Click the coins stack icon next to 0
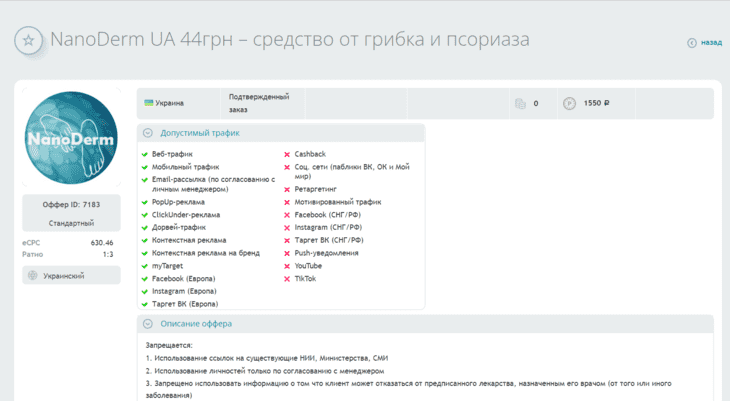The image size is (730, 401). pos(520,103)
